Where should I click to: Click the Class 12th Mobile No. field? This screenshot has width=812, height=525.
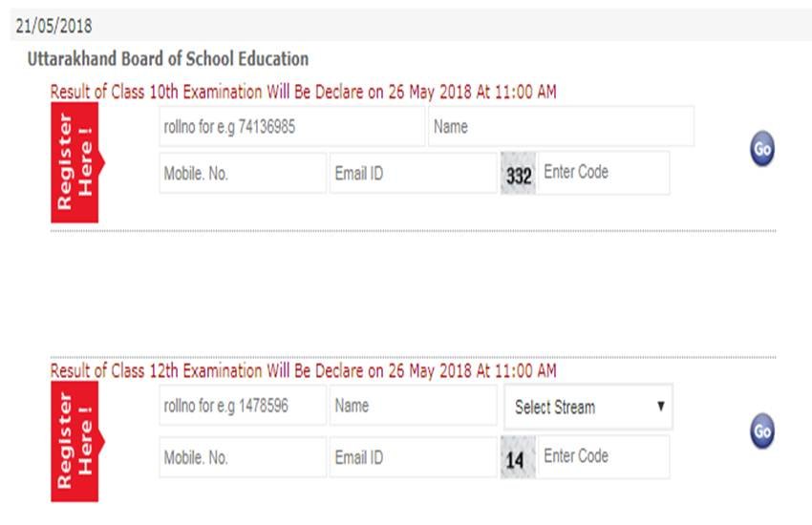coord(243,457)
